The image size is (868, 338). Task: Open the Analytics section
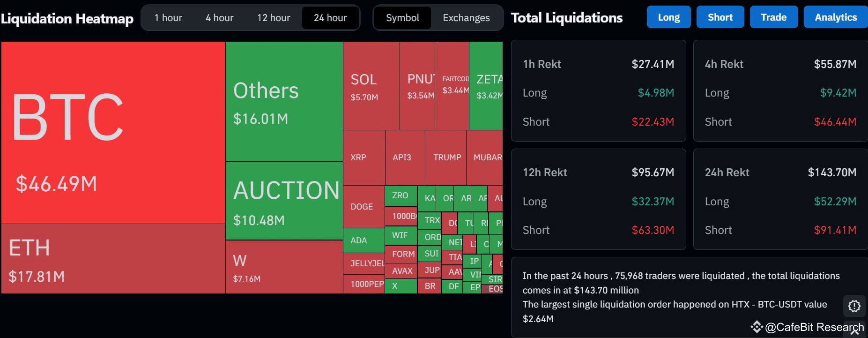[835, 16]
